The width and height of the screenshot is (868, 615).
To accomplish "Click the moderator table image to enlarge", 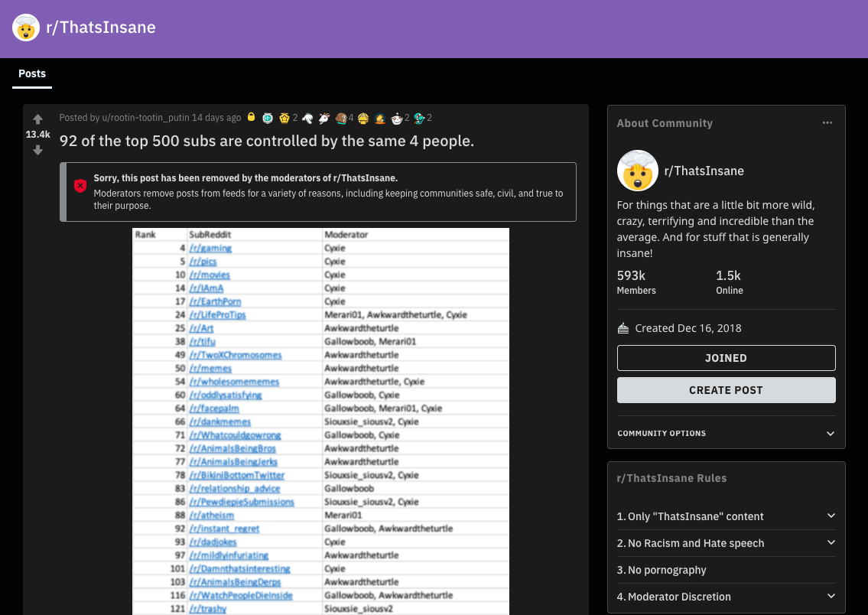I will 318,421.
